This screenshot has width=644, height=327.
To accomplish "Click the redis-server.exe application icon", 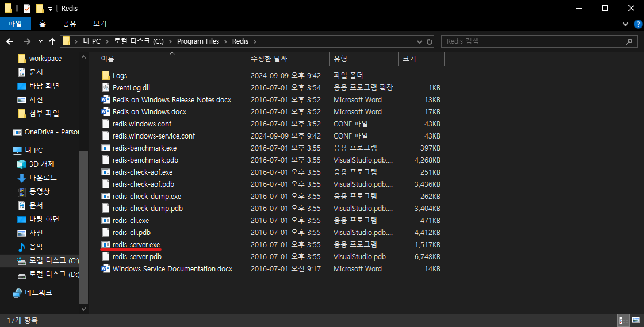I will tap(106, 245).
